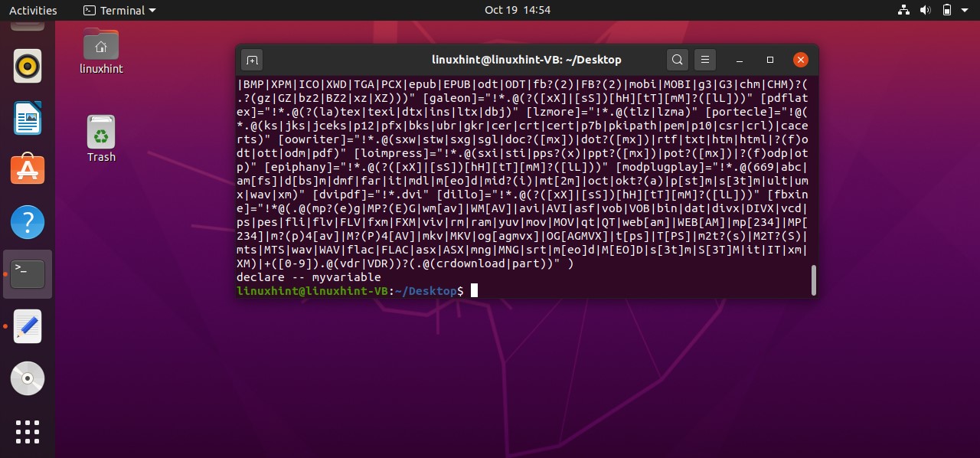This screenshot has height=458, width=980.
Task: Click the 'linuxhint' label under the home folder
Action: click(x=101, y=69)
